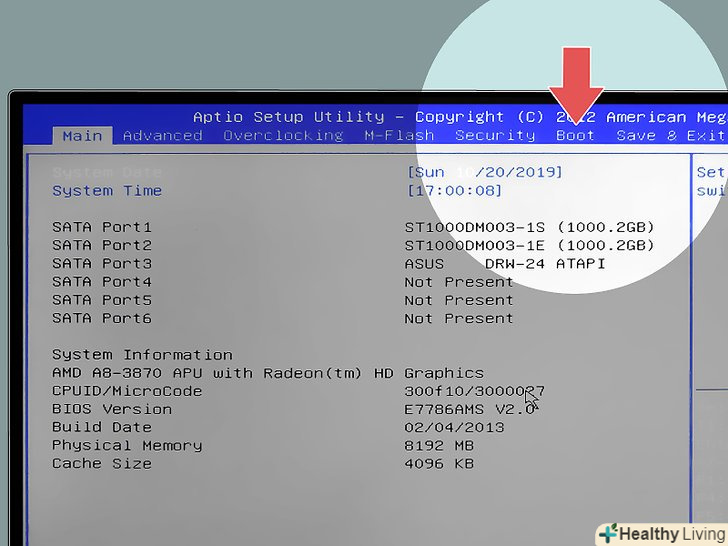Screen dimensions: 728x546
Task: Click the SATA Port4 label
Action: (x=102, y=282)
